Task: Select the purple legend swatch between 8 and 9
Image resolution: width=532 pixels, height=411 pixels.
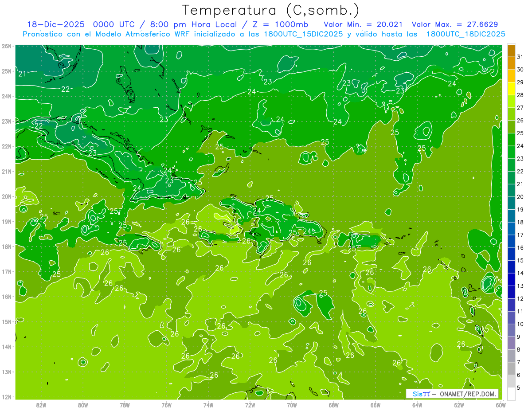Action: tap(511, 343)
